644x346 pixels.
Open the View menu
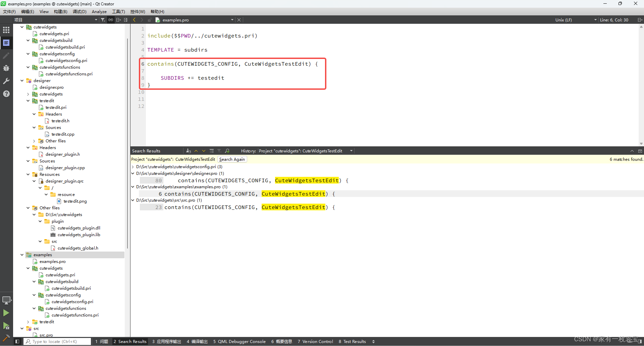tap(44, 11)
